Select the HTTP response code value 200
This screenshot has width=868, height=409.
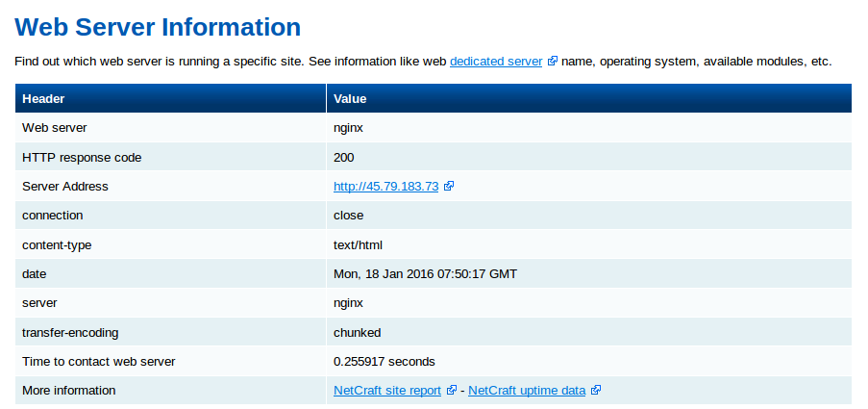click(344, 157)
